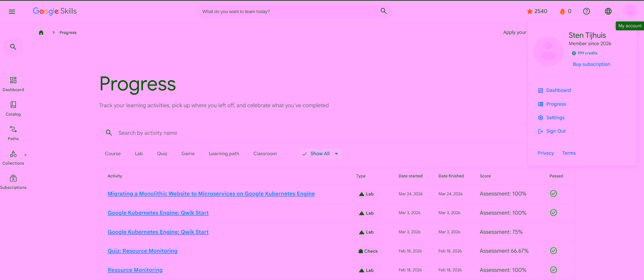Click the large account avatar in panel

(x=548, y=51)
